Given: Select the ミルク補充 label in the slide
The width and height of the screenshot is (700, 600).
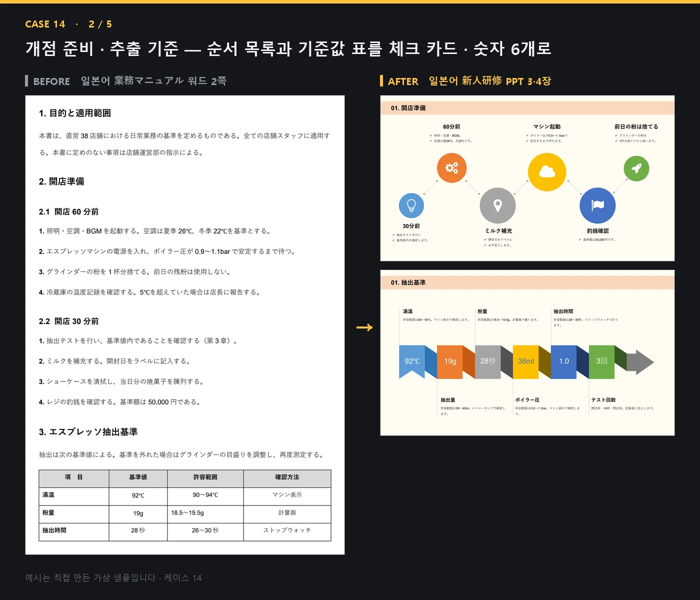Looking at the screenshot, I should [x=498, y=231].
